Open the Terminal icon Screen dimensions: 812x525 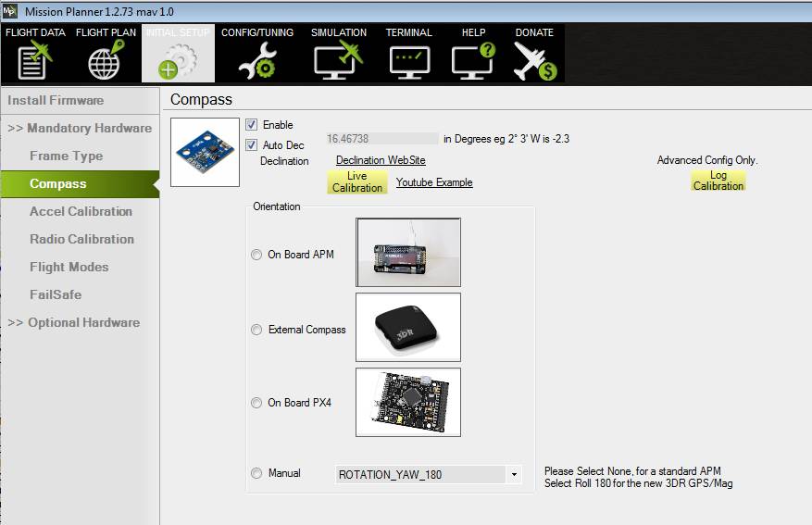(408, 60)
